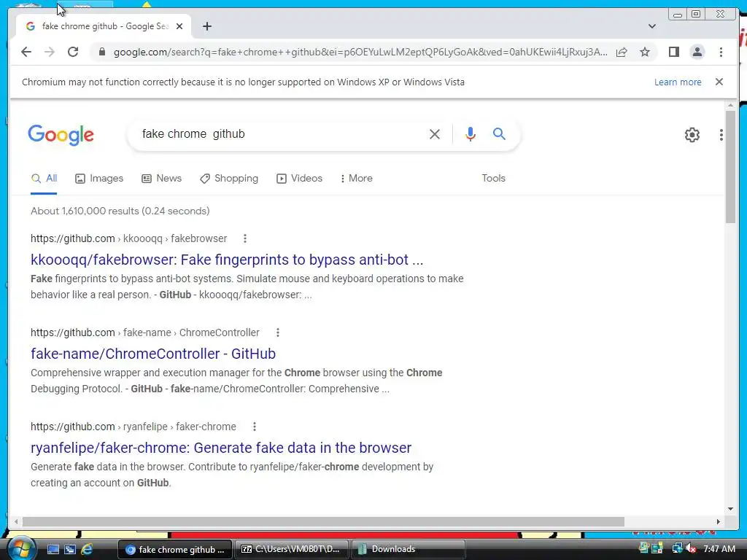Switch to the Downloads taskbar window
The height and width of the screenshot is (560, 747).
pos(408,550)
